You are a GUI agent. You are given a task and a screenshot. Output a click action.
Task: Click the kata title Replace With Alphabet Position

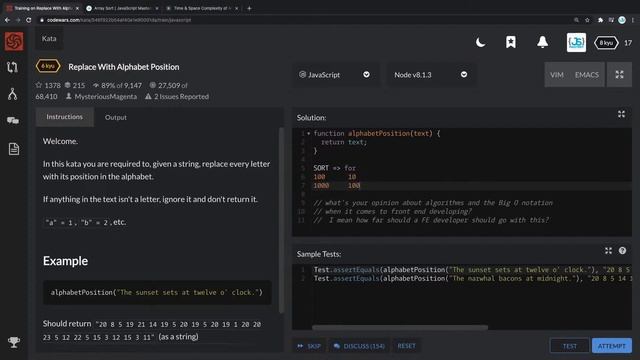(x=124, y=67)
